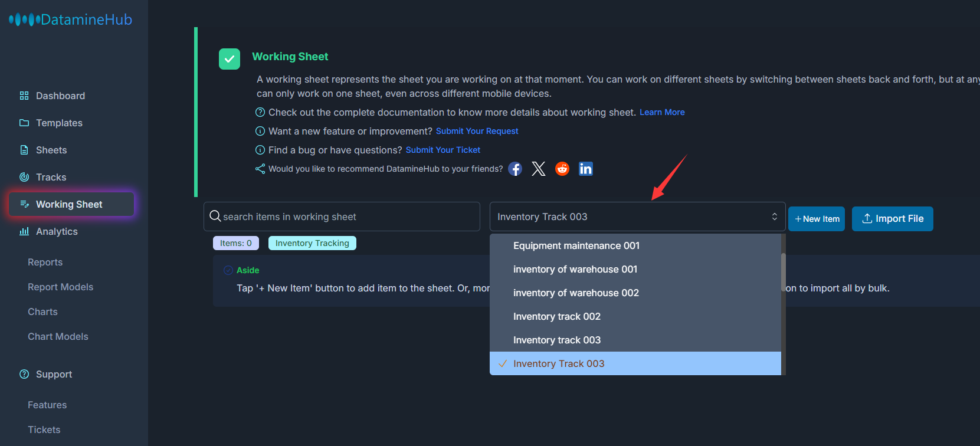Image resolution: width=980 pixels, height=446 pixels.
Task: Choose highlighted Inventory Track 003 option
Action: (x=635, y=363)
